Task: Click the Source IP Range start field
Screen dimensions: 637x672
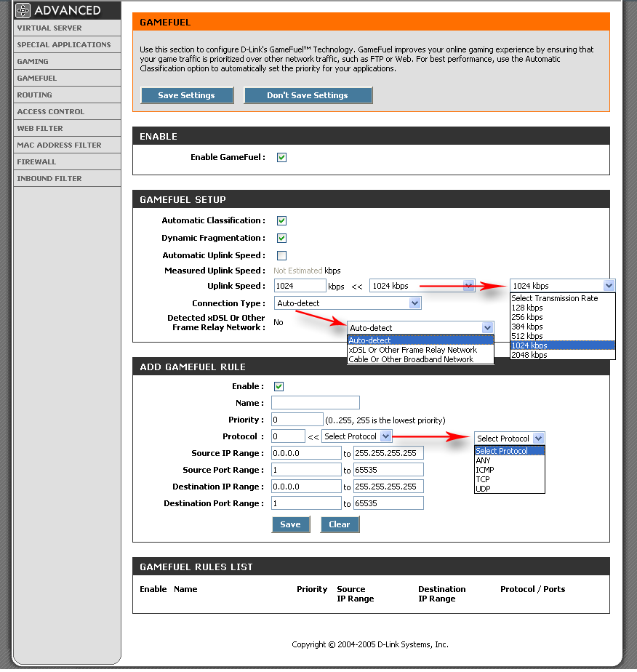Action: [306, 453]
